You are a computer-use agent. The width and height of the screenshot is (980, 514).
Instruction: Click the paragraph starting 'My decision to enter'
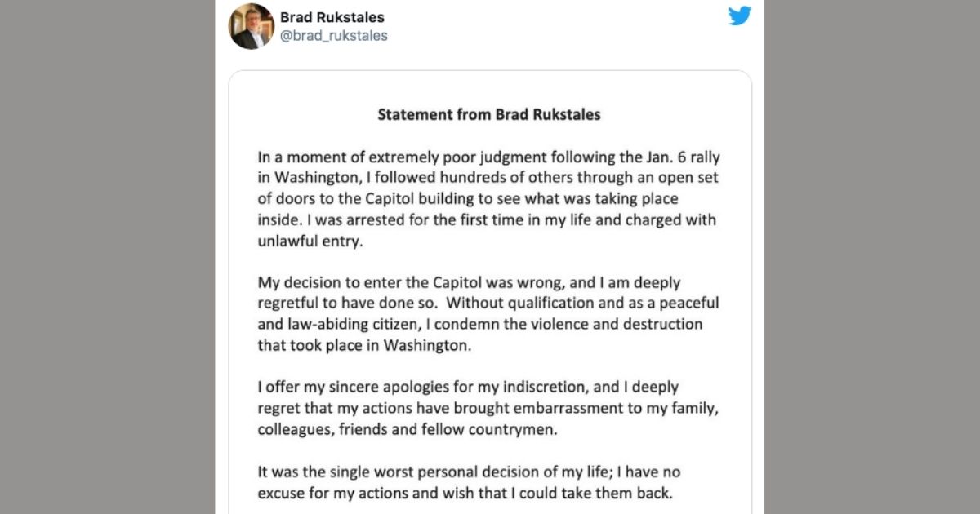click(x=482, y=313)
